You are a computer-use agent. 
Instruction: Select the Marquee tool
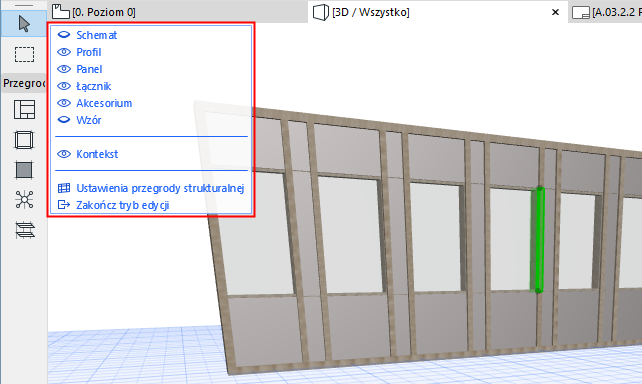[24, 54]
